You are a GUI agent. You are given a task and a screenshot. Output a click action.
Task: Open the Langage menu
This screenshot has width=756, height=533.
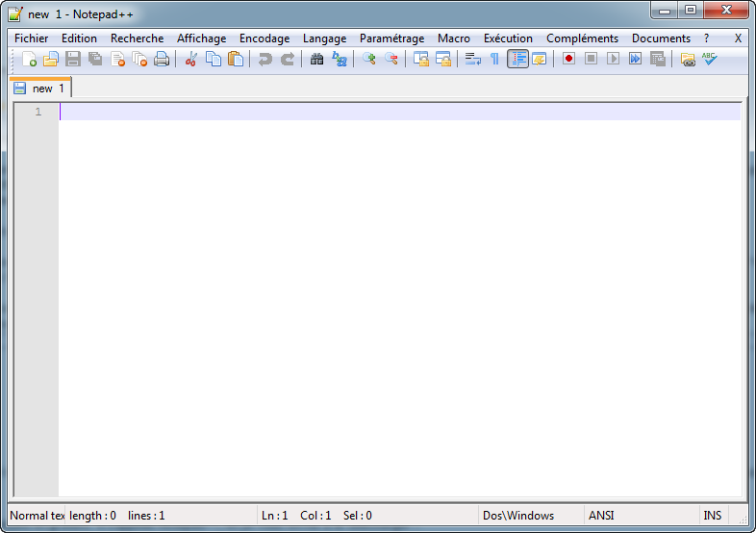tap(324, 38)
